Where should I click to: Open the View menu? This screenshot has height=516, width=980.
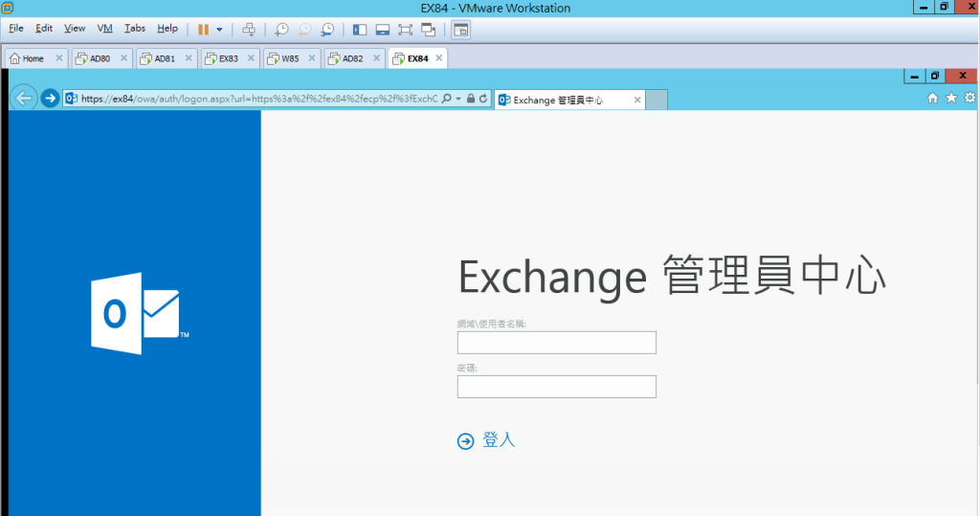pos(75,29)
